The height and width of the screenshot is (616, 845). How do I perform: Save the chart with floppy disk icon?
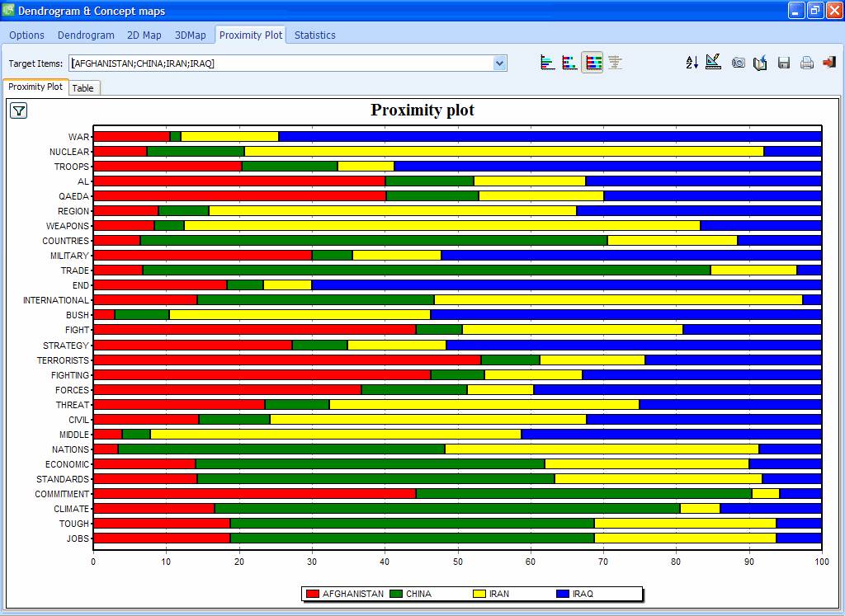click(x=784, y=63)
